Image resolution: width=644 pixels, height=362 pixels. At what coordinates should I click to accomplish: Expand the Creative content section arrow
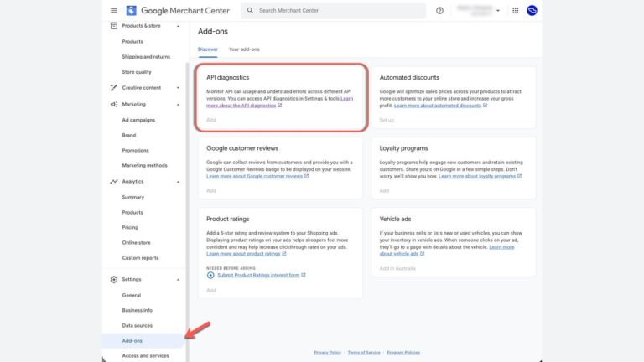pos(179,88)
